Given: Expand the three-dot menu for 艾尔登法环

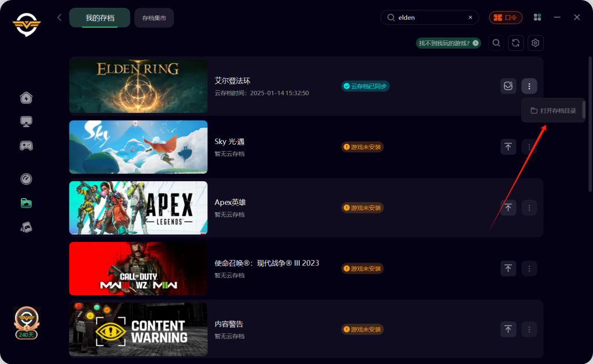Looking at the screenshot, I should pyautogui.click(x=529, y=86).
